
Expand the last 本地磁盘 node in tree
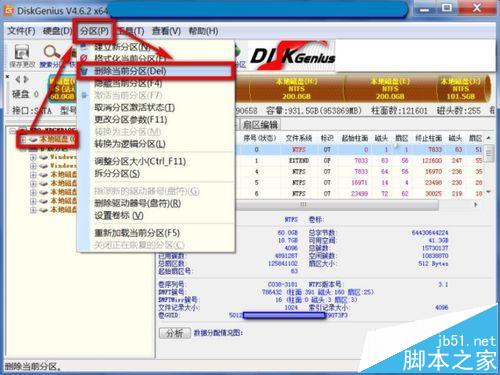coord(33,210)
